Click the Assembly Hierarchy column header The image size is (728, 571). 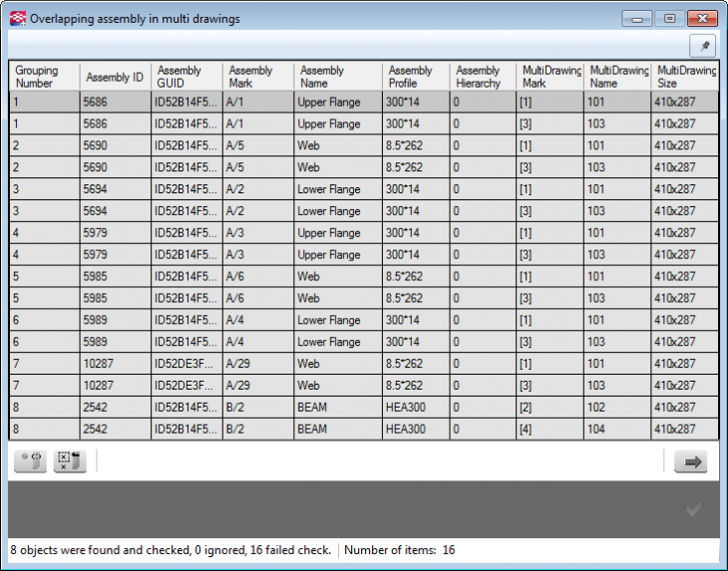(483, 77)
